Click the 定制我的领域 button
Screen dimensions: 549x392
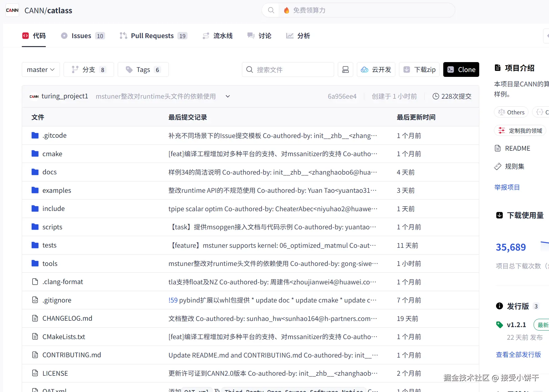point(520,131)
